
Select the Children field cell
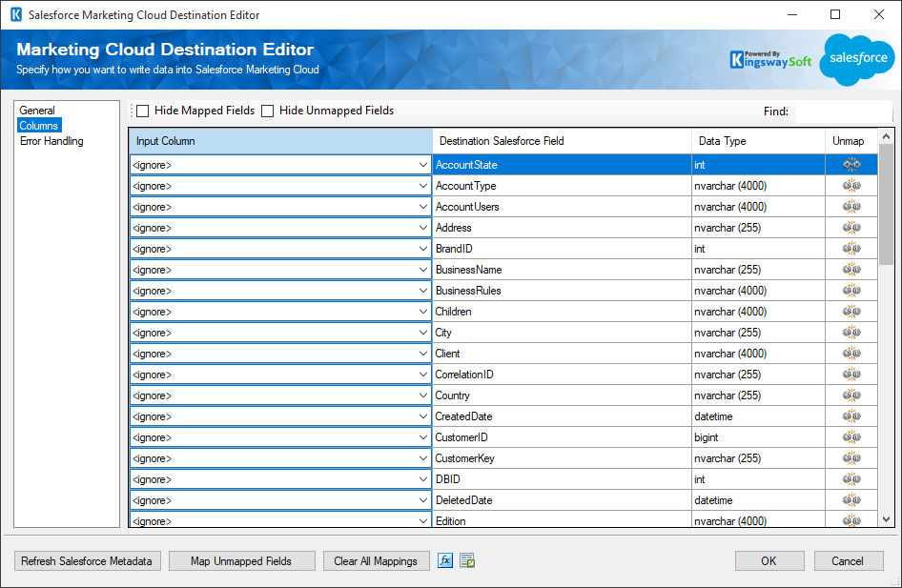[x=562, y=312]
